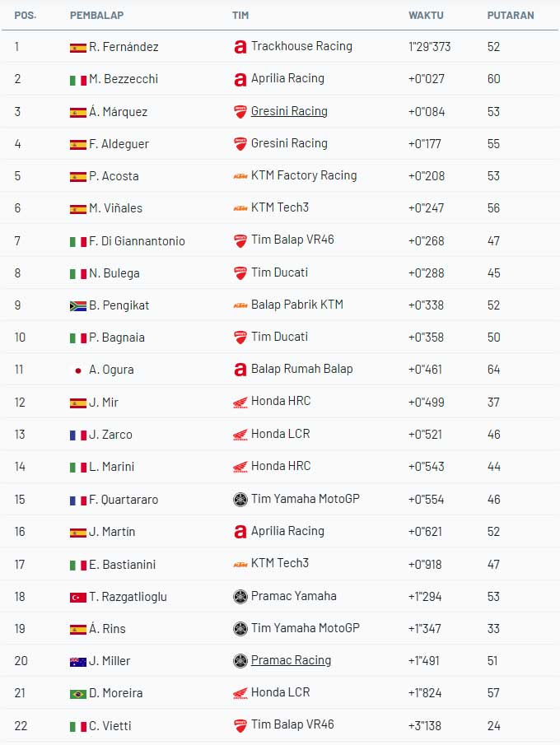Open the Pramac Racing team link
560x745 pixels.
[x=291, y=660]
